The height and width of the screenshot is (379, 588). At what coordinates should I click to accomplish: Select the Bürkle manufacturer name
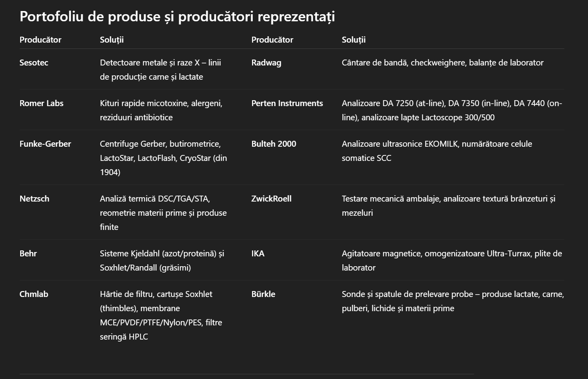263,294
